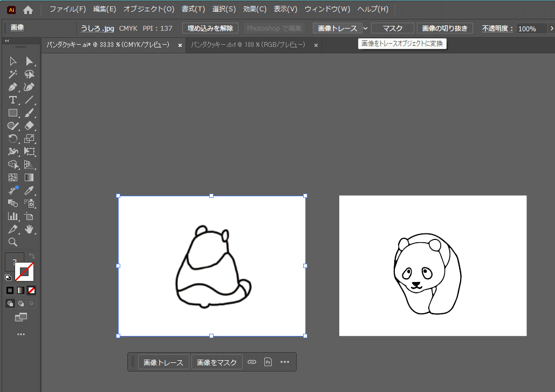The width and height of the screenshot is (555, 392).
Task: Click the 埋め込みを解除 button
Action: coord(210,28)
